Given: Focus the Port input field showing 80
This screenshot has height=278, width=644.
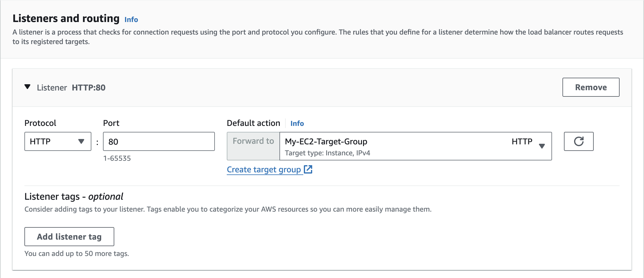Looking at the screenshot, I should pyautogui.click(x=159, y=141).
